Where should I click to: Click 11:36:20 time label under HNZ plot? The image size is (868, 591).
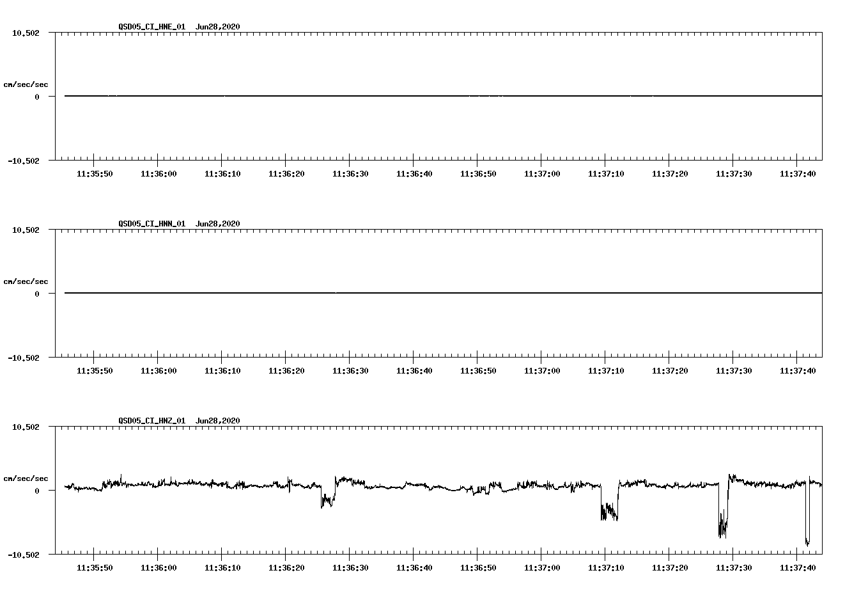tap(286, 568)
